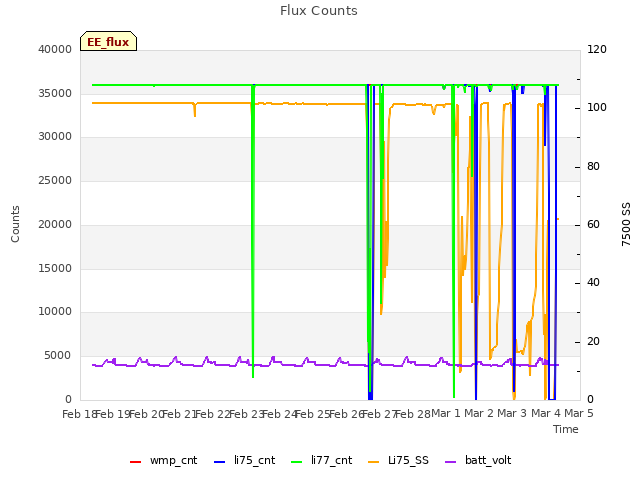
Task: Click the orange Li75_SS legend color marker
Action: (374, 462)
